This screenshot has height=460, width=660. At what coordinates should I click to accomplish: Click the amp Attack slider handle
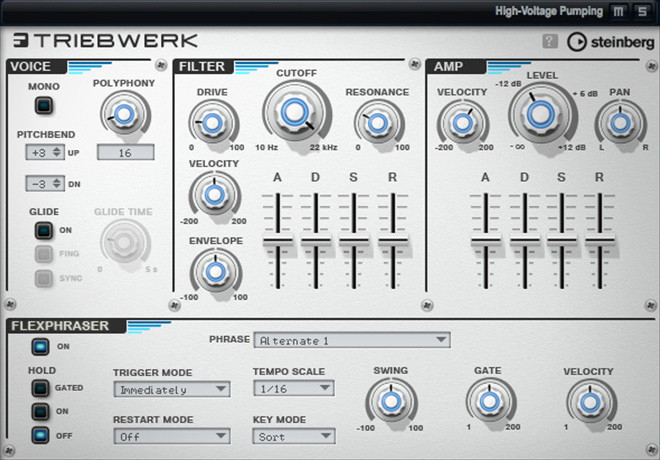pos(486,241)
